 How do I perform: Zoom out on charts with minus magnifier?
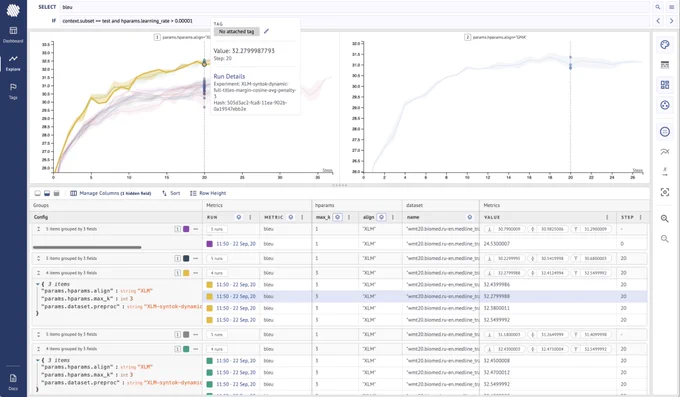point(664,239)
